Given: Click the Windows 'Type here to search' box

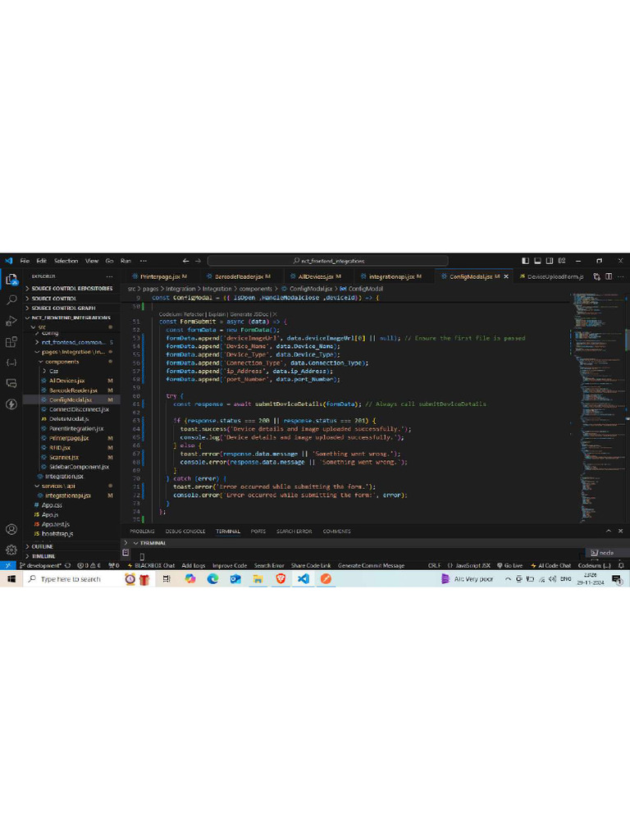Looking at the screenshot, I should pyautogui.click(x=72, y=578).
